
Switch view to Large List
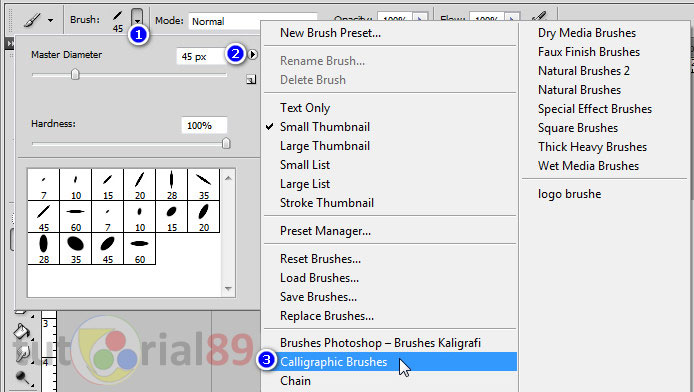pyautogui.click(x=305, y=184)
